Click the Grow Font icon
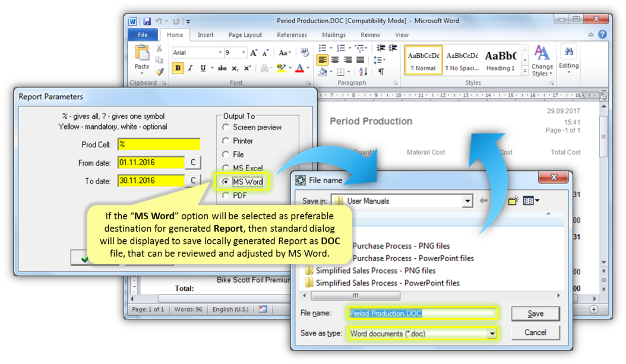The height and width of the screenshot is (364, 626). click(x=254, y=53)
